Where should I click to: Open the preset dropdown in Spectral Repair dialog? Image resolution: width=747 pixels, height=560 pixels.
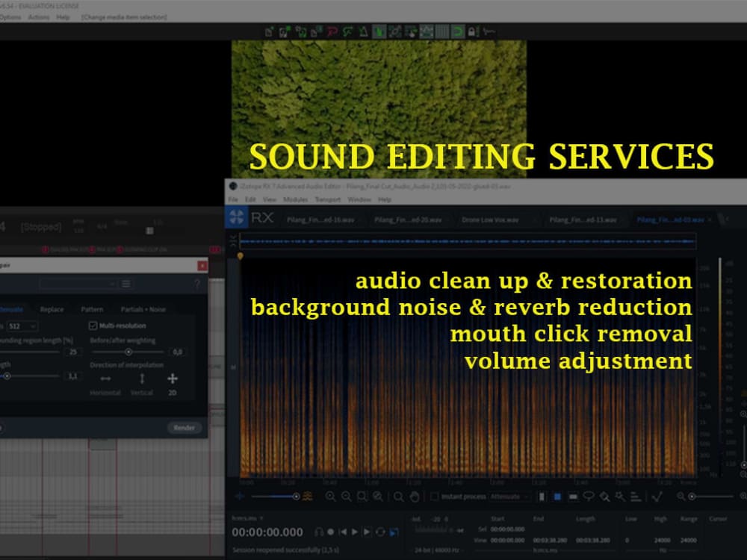[78, 284]
